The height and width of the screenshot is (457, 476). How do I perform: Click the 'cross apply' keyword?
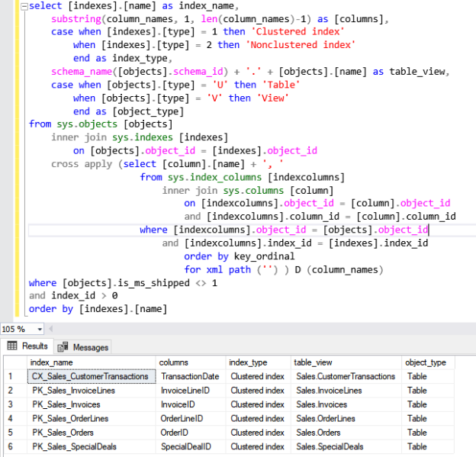coord(82,164)
